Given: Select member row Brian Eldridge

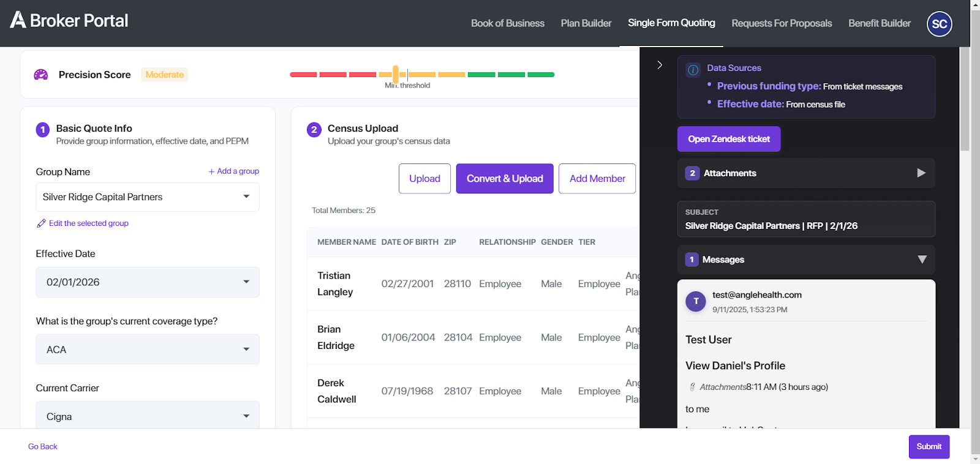Looking at the screenshot, I should pyautogui.click(x=473, y=337).
